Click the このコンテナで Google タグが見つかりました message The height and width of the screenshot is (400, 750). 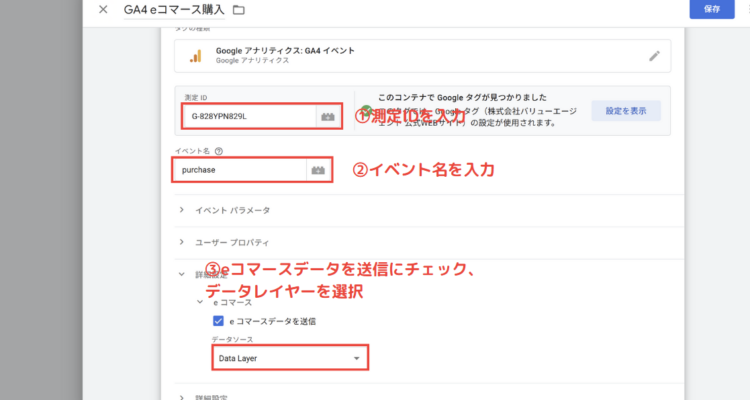(462, 98)
